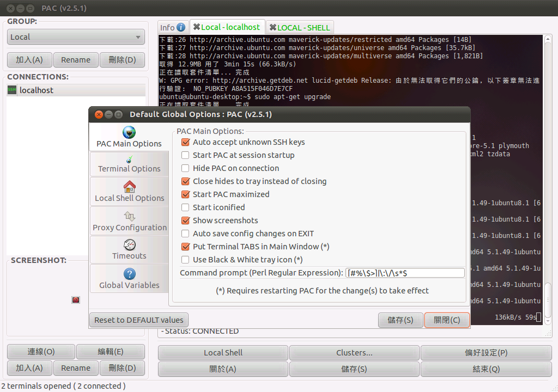The width and height of the screenshot is (558, 392).
Task: Click the terminal scrollbar up arrow
Action: click(548, 39)
